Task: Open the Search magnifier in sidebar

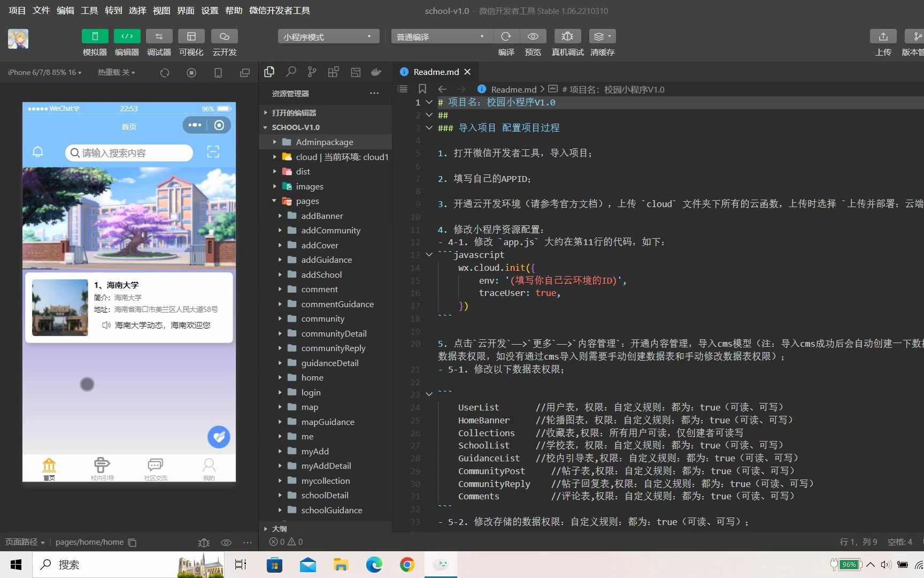Action: [291, 72]
